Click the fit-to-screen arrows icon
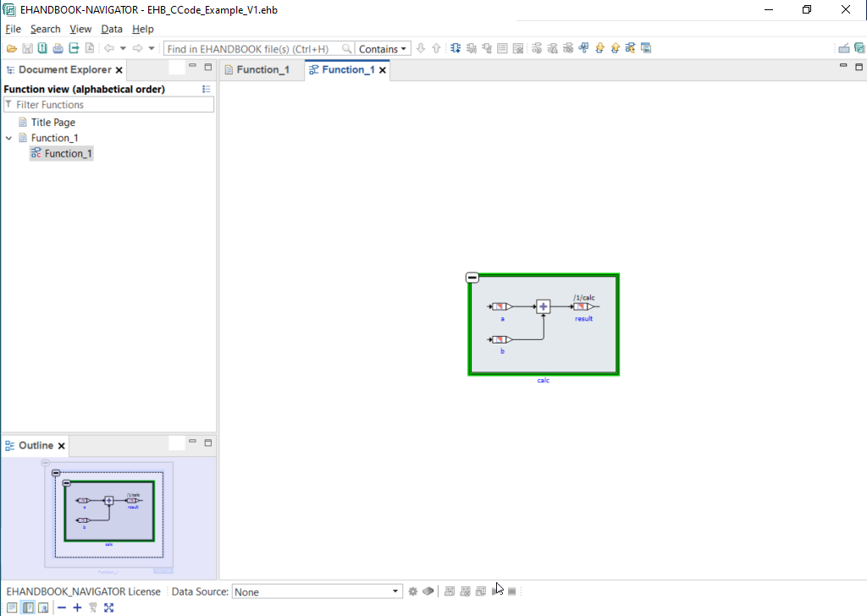The width and height of the screenshot is (867, 616). [108, 608]
